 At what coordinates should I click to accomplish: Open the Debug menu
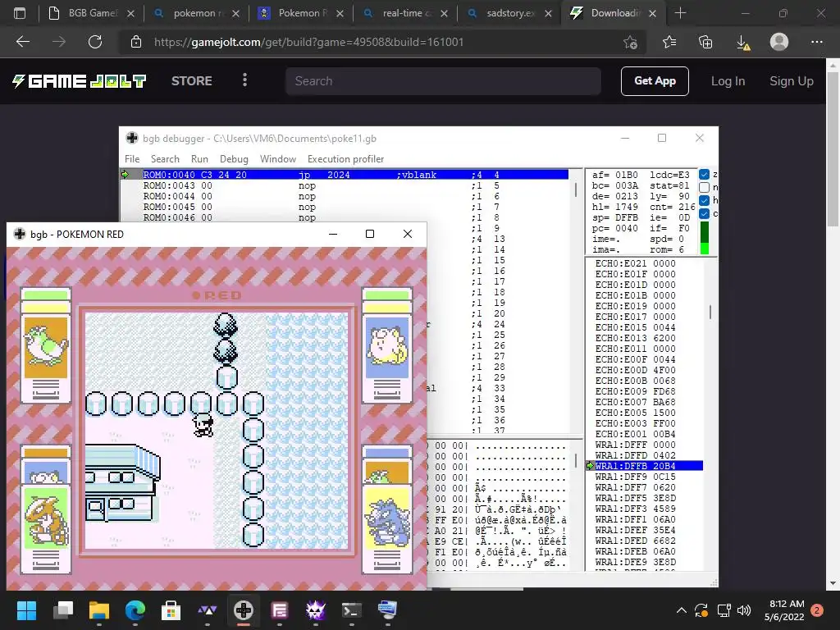coord(234,159)
